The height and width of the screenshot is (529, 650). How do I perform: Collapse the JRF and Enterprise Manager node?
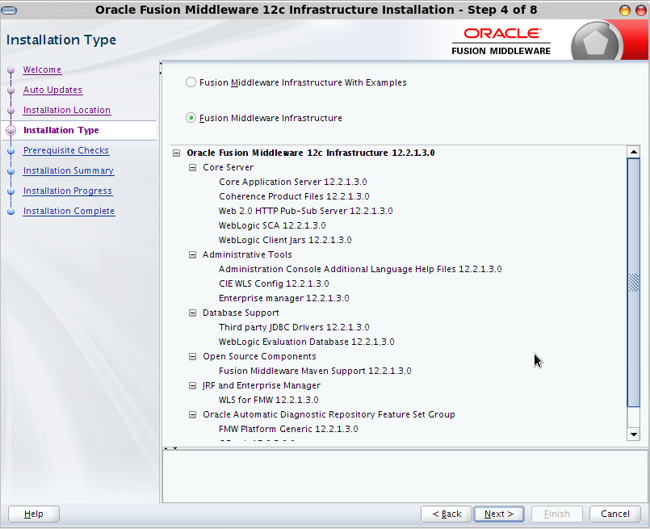[x=192, y=386]
